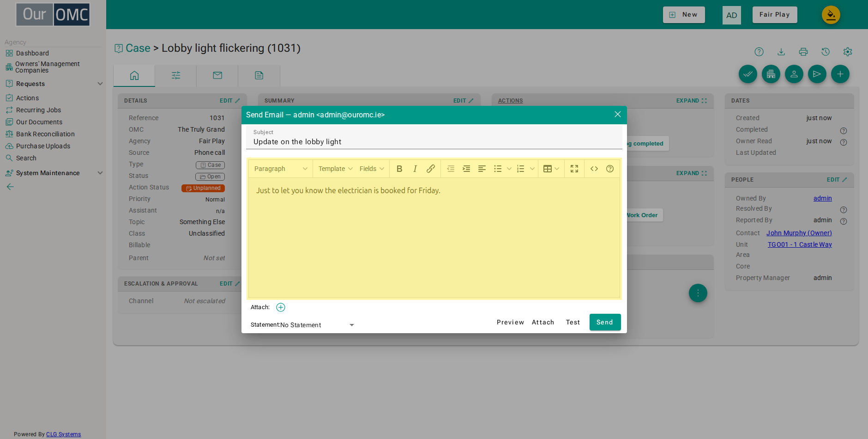Open the case history clock icon
This screenshot has height=439, width=868.
pos(826,52)
